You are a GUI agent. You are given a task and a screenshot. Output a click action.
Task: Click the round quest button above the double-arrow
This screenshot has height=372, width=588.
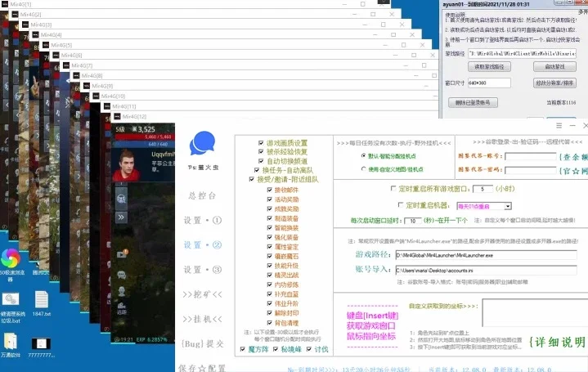[121, 199]
